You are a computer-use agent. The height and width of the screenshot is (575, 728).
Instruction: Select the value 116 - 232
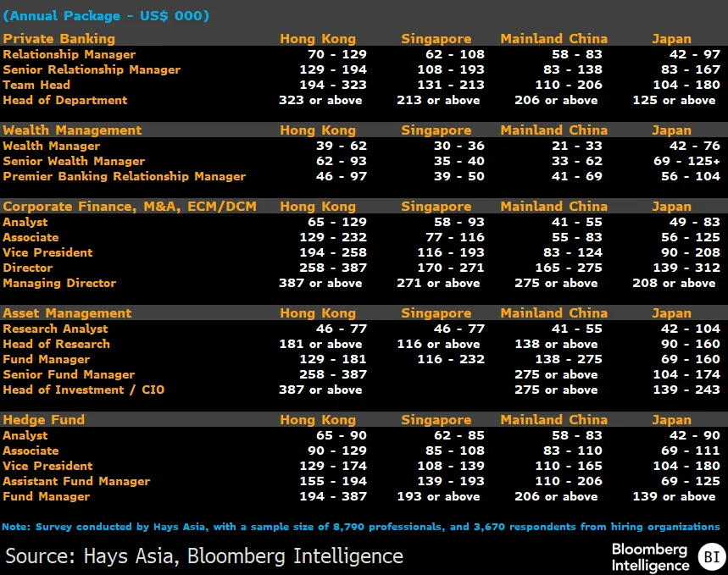(x=451, y=359)
